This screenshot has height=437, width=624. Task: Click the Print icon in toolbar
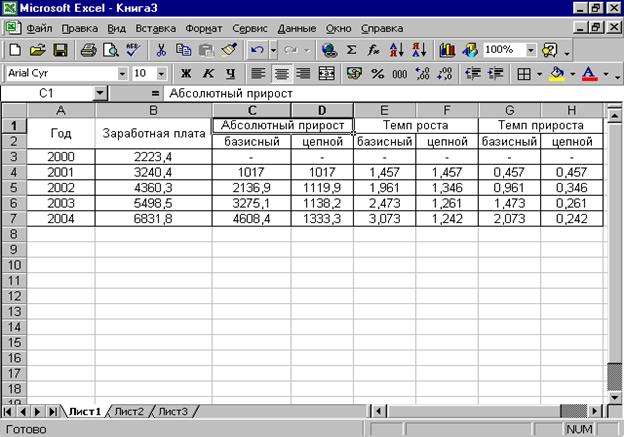(x=88, y=49)
